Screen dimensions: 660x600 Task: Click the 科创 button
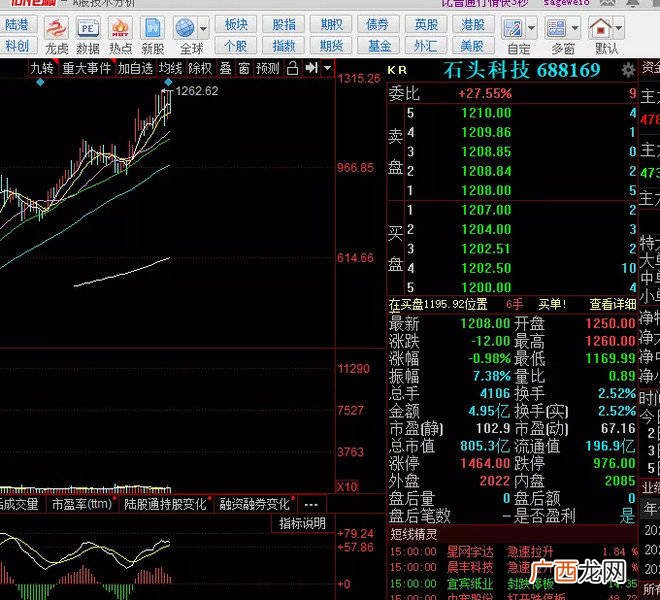17,45
